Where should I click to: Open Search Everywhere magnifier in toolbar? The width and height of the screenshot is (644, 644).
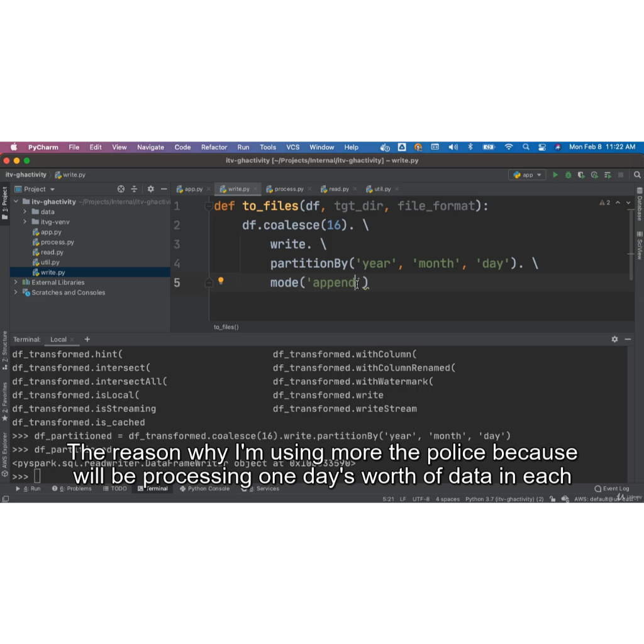click(x=637, y=175)
